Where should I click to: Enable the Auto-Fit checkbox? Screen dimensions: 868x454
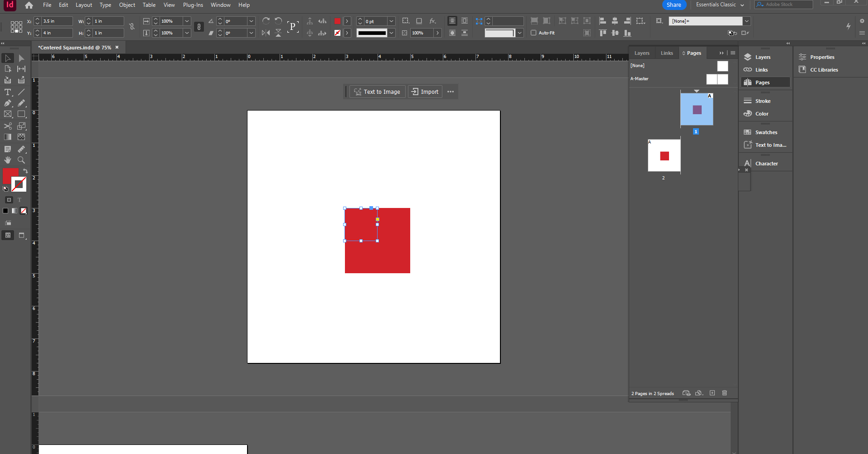533,33
